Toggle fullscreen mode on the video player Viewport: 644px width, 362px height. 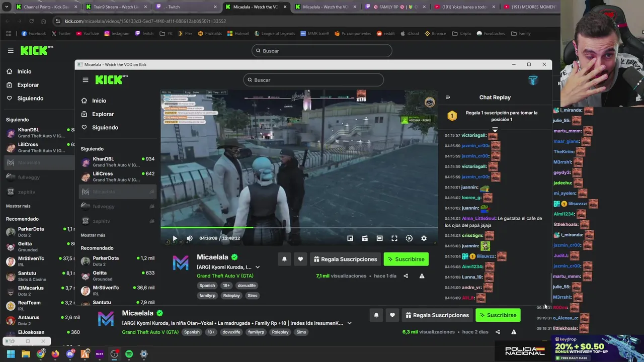pyautogui.click(x=394, y=238)
